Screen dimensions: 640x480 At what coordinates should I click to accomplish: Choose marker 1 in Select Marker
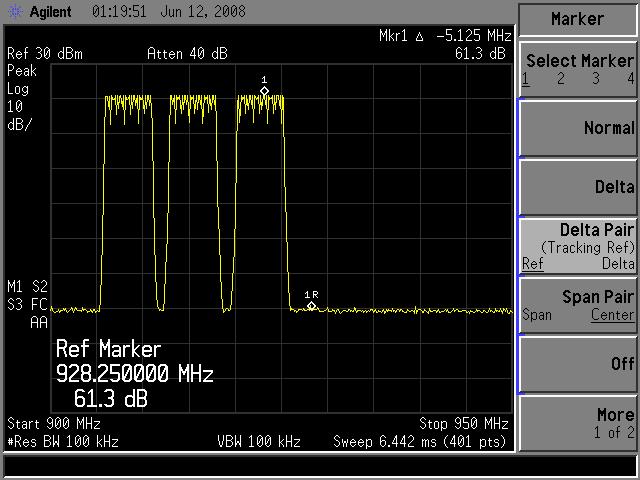[526, 79]
